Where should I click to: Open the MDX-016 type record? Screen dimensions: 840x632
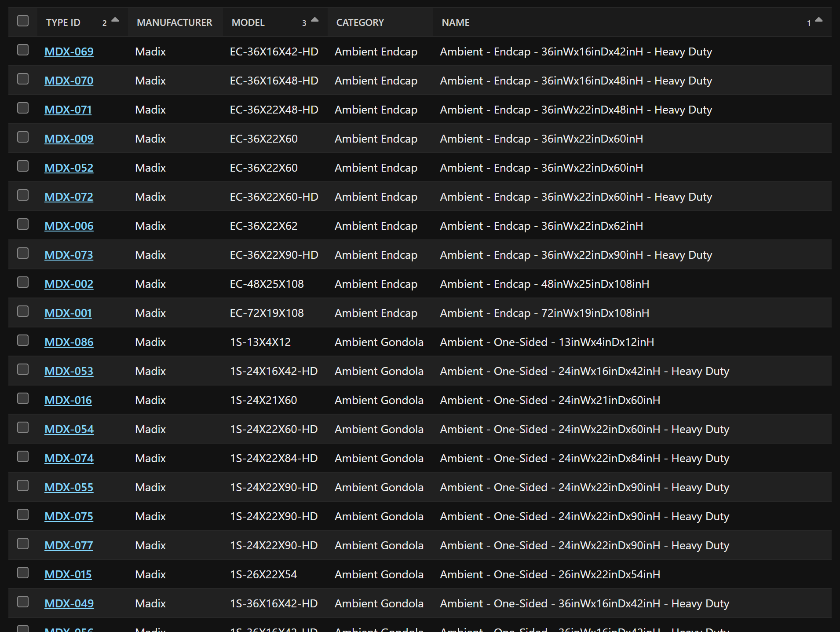point(68,401)
